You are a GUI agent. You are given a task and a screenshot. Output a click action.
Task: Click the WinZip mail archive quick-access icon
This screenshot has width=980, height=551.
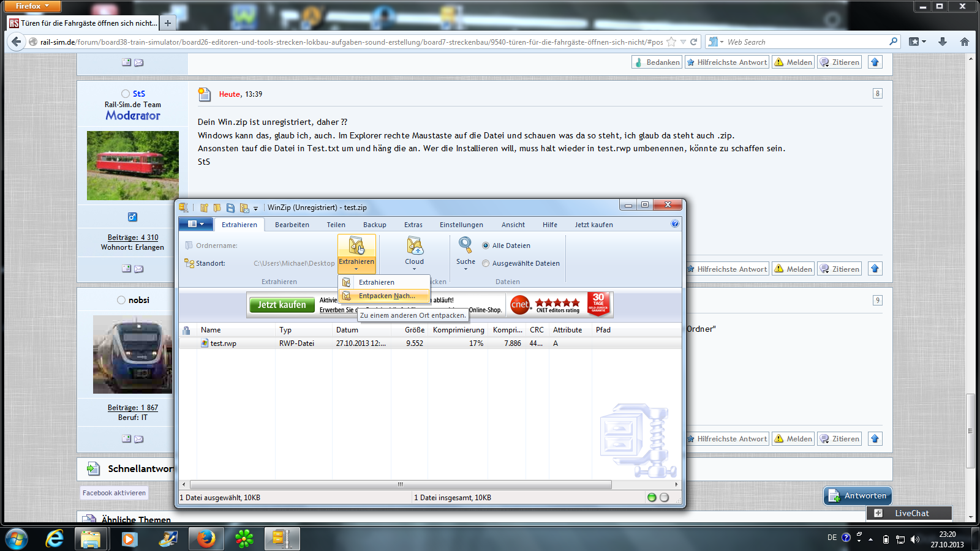tap(244, 208)
